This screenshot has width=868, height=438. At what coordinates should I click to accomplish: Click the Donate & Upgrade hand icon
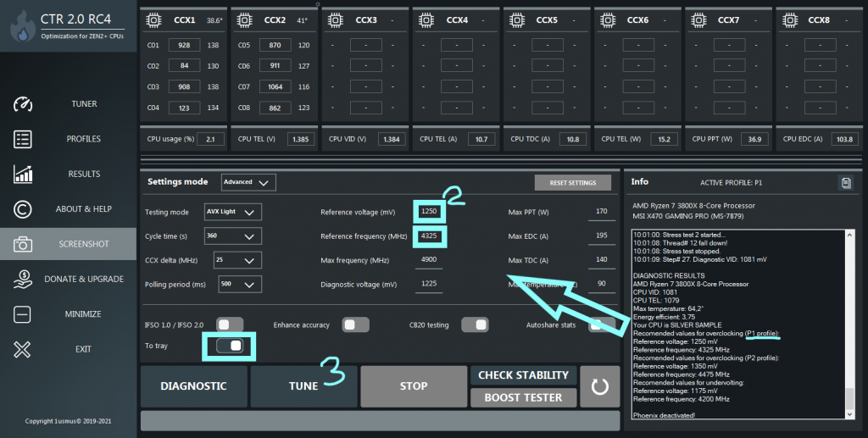(x=23, y=279)
